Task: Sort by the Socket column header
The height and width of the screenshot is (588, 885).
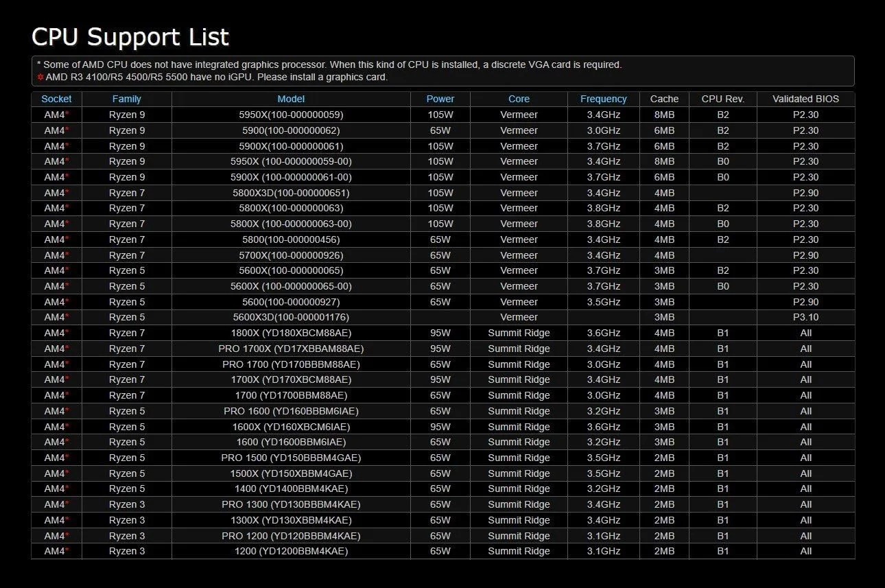Action: pyautogui.click(x=56, y=99)
